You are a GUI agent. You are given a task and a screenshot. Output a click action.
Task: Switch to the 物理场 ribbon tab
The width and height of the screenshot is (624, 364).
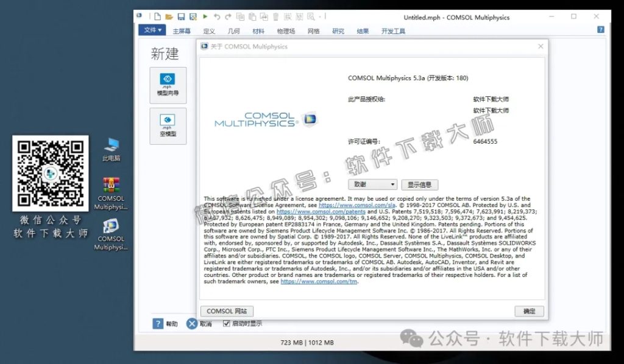tap(286, 30)
